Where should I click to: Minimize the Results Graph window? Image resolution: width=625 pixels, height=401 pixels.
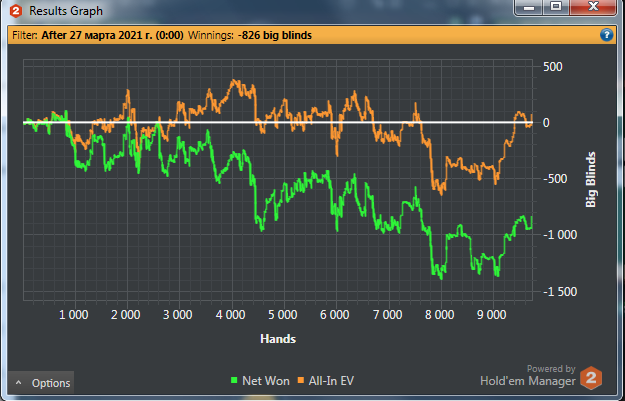(x=529, y=7)
